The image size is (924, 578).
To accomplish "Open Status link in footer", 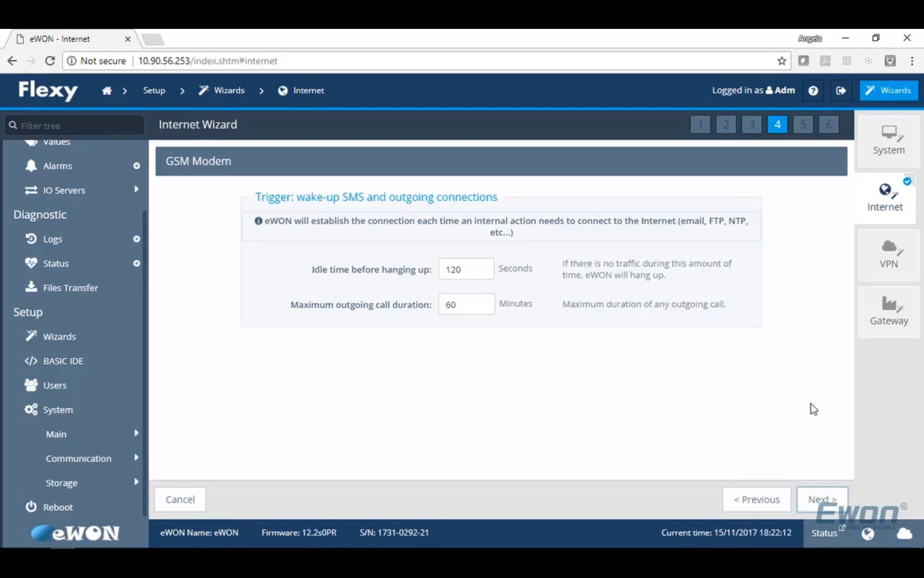I will pyautogui.click(x=824, y=533).
